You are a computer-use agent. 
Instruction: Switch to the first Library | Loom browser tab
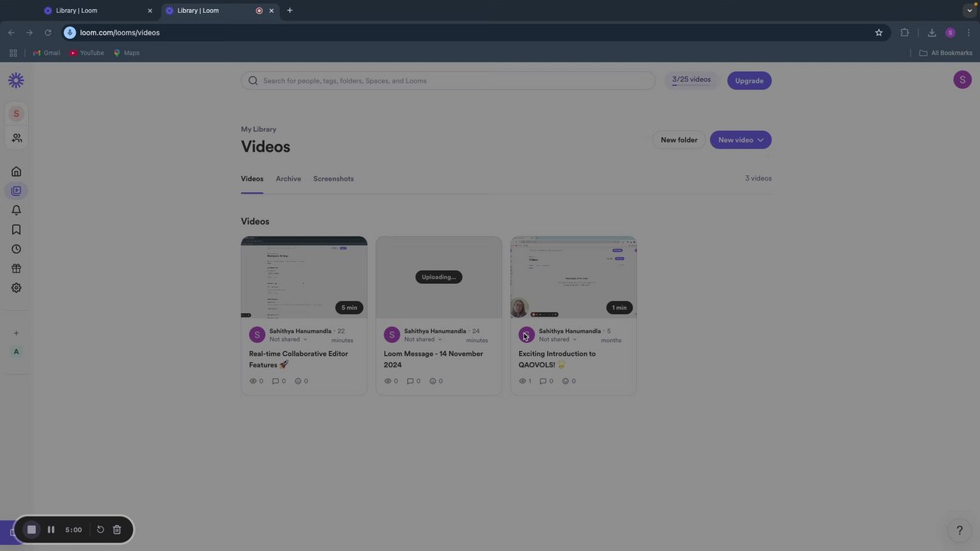tap(98, 11)
